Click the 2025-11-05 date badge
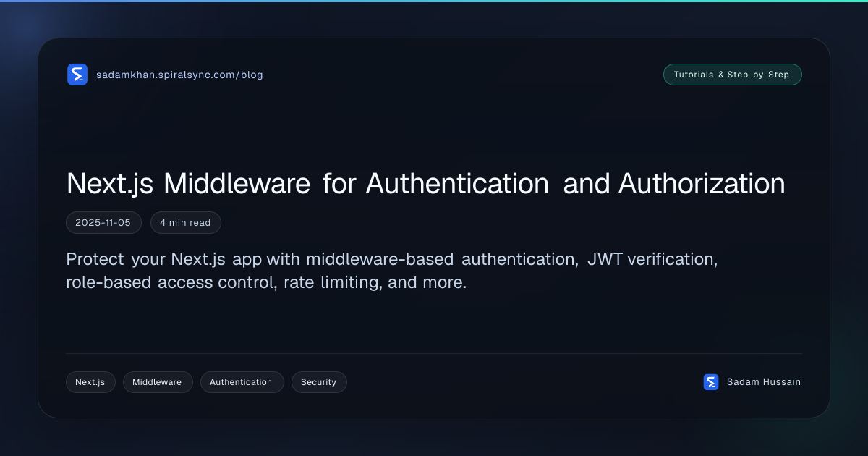 click(x=103, y=223)
